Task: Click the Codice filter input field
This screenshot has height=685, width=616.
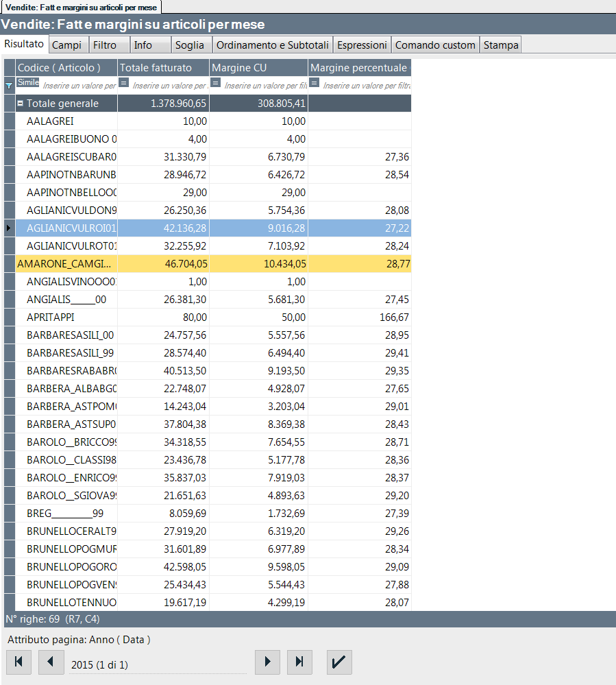Action: point(79,86)
